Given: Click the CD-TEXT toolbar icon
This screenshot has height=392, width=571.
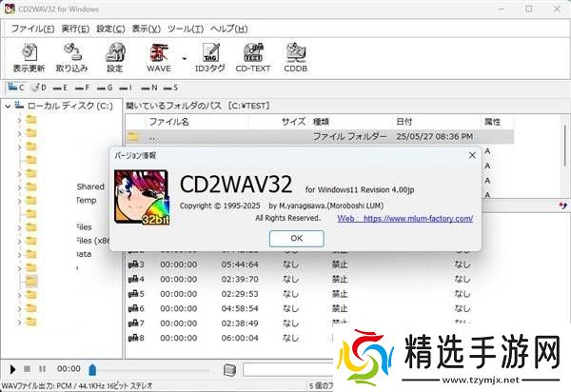Looking at the screenshot, I should (x=252, y=53).
